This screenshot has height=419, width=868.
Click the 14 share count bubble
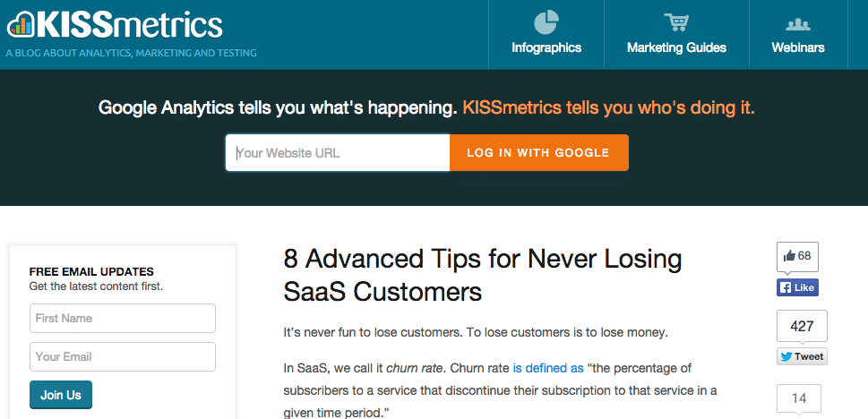click(799, 398)
